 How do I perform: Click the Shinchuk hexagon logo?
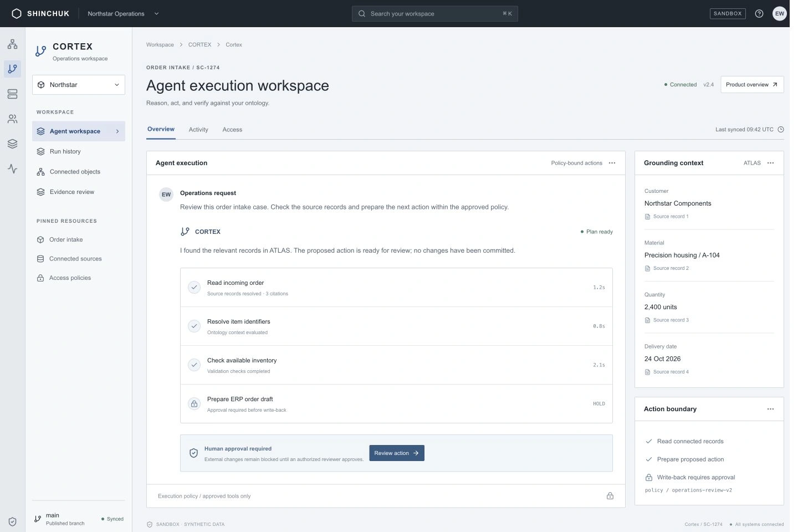17,14
